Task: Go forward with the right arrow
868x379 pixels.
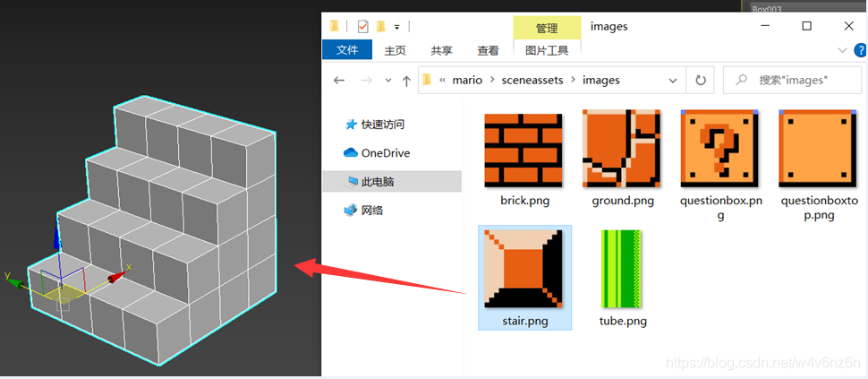Action: [x=367, y=81]
